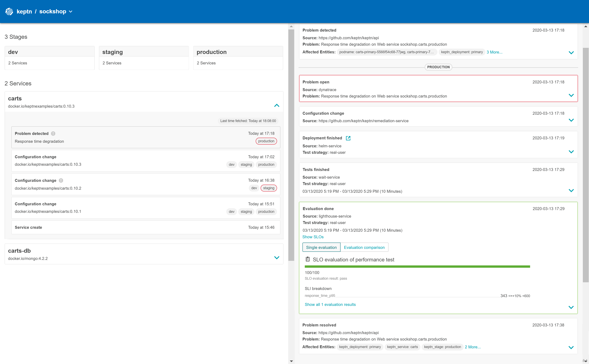The image size is (589, 364).
Task: Expand the carts-db service panel
Action: [277, 258]
